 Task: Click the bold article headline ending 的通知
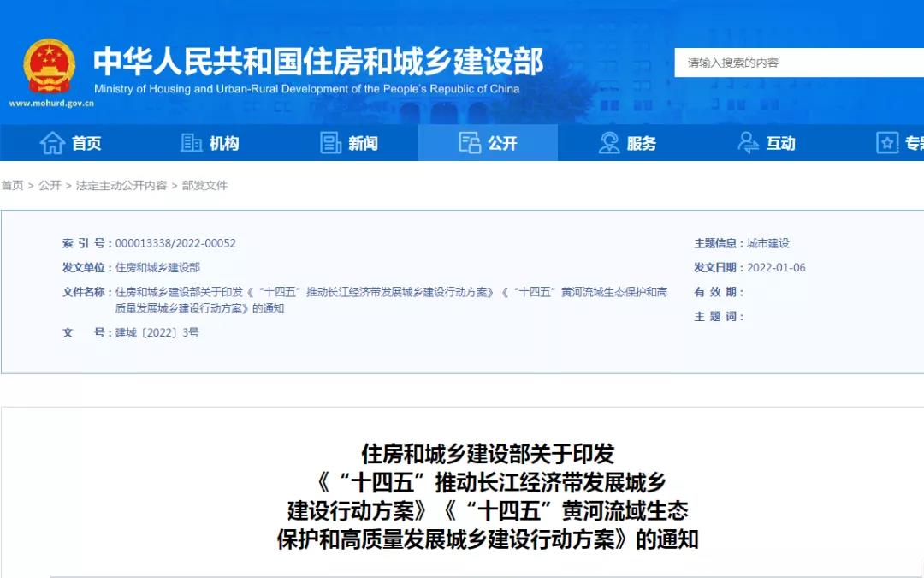(x=488, y=497)
